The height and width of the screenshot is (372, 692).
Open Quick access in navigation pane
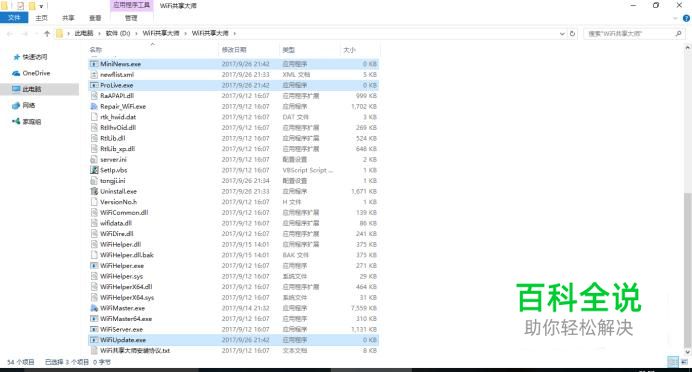(30, 57)
